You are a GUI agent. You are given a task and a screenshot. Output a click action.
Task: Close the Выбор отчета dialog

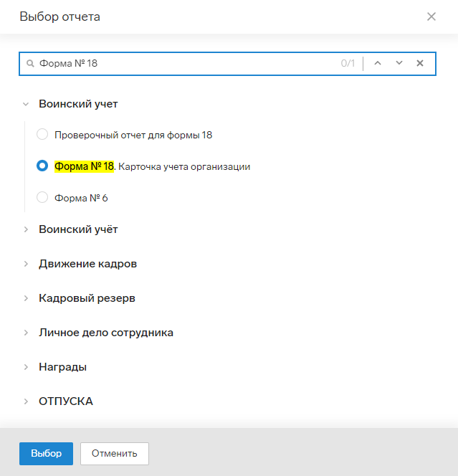(431, 16)
